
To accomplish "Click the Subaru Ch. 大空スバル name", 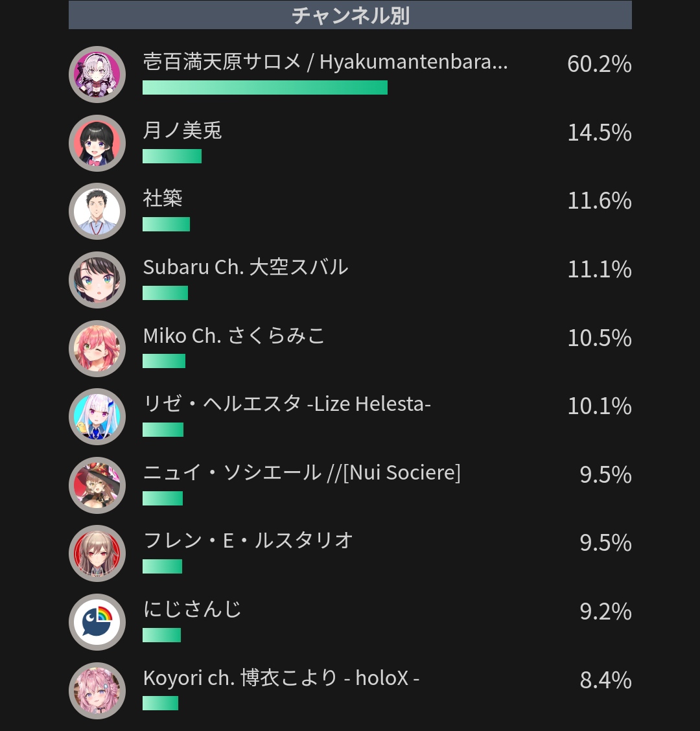I will (245, 267).
